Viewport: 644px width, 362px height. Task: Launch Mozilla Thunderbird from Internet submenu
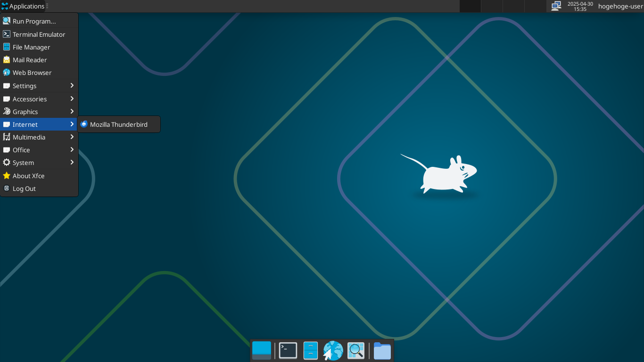click(x=119, y=124)
